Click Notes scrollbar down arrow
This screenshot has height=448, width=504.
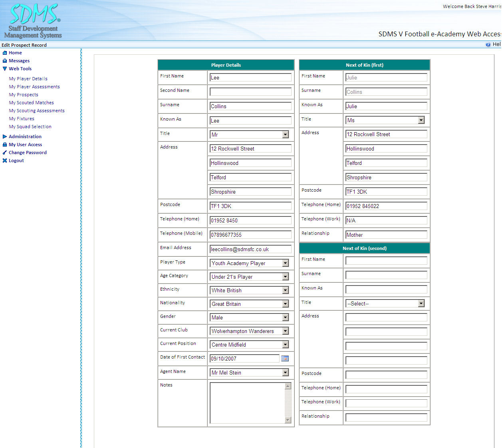pos(288,420)
